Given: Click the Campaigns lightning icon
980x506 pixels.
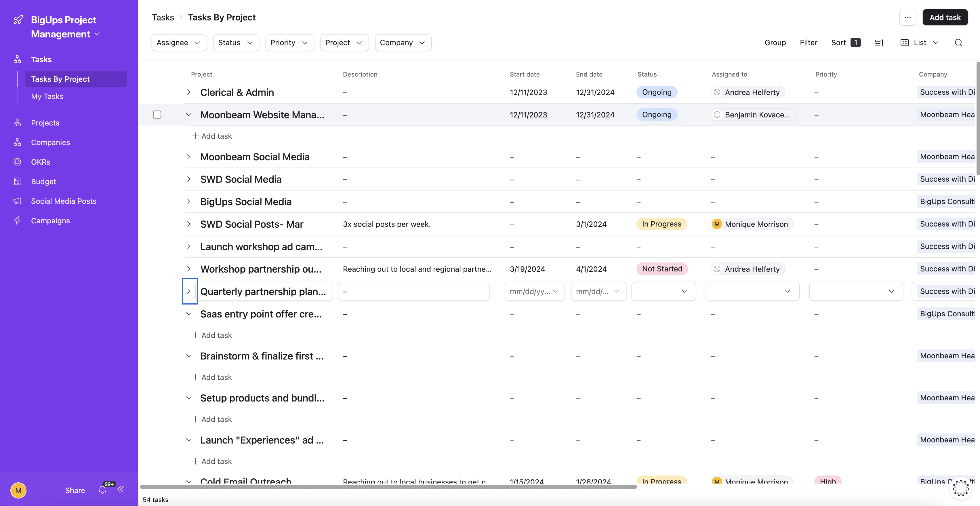Looking at the screenshot, I should (17, 221).
